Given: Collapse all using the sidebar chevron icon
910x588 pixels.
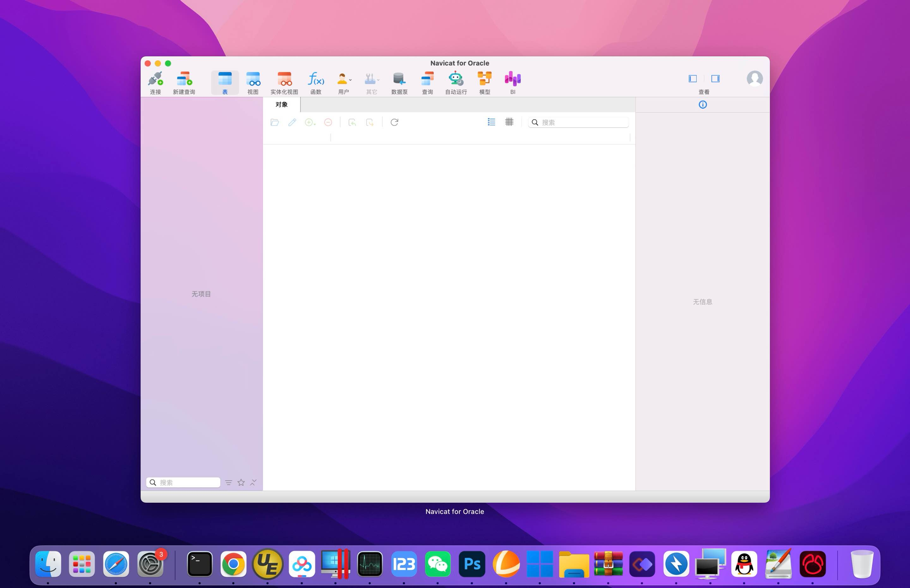Looking at the screenshot, I should [x=253, y=483].
